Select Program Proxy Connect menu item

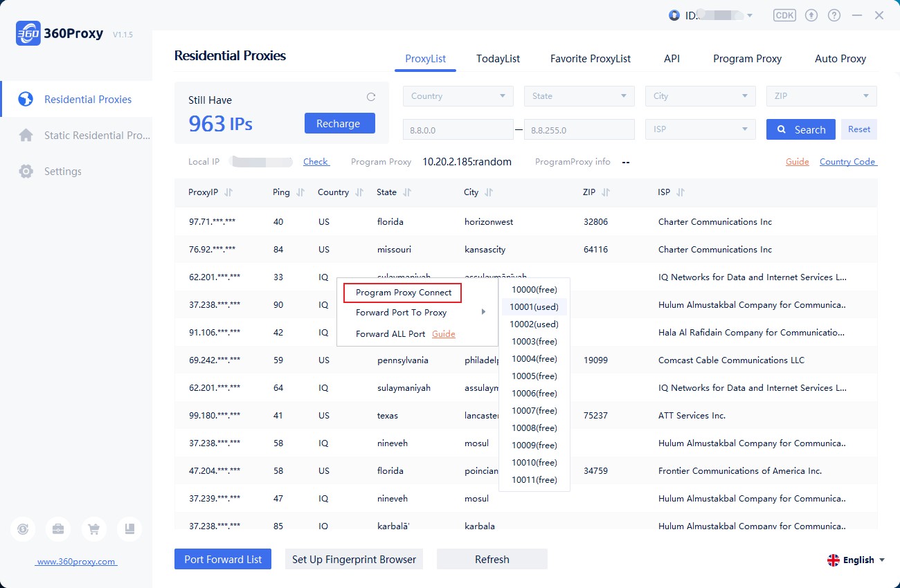[403, 293]
